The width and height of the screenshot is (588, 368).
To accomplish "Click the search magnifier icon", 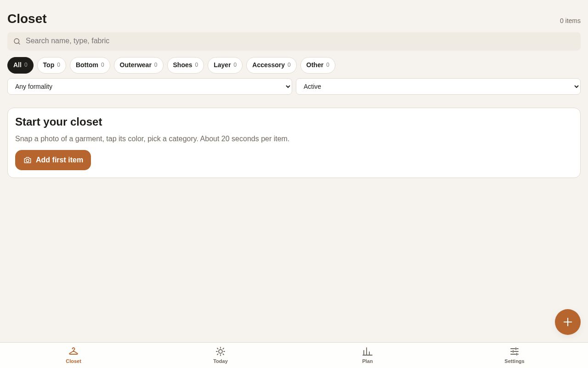I will pos(17,41).
